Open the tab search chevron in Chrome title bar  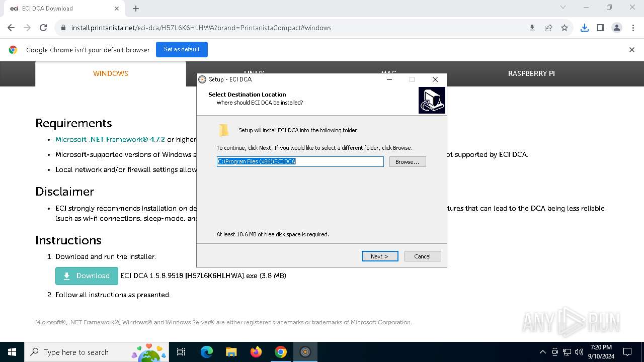click(x=563, y=8)
